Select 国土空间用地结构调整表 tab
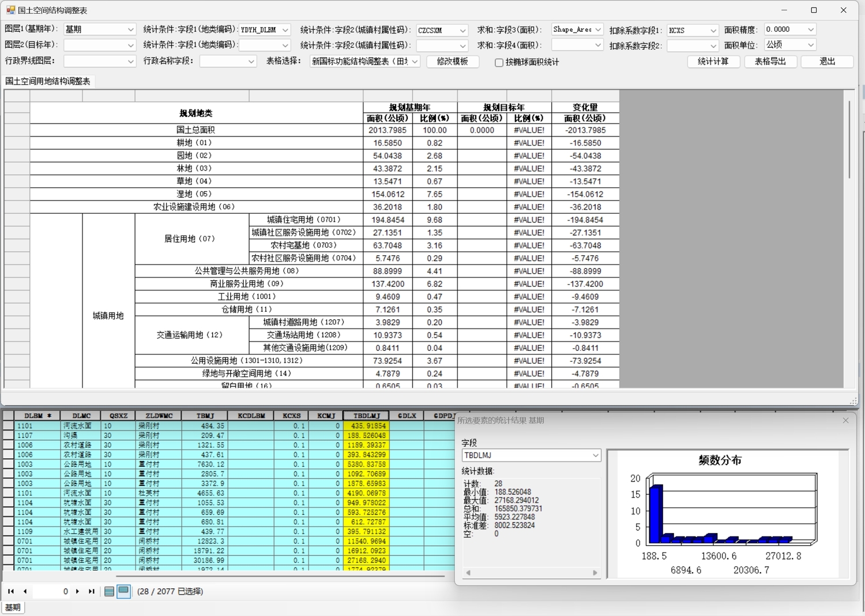Viewport: 865px width, 616px height. tap(48, 81)
